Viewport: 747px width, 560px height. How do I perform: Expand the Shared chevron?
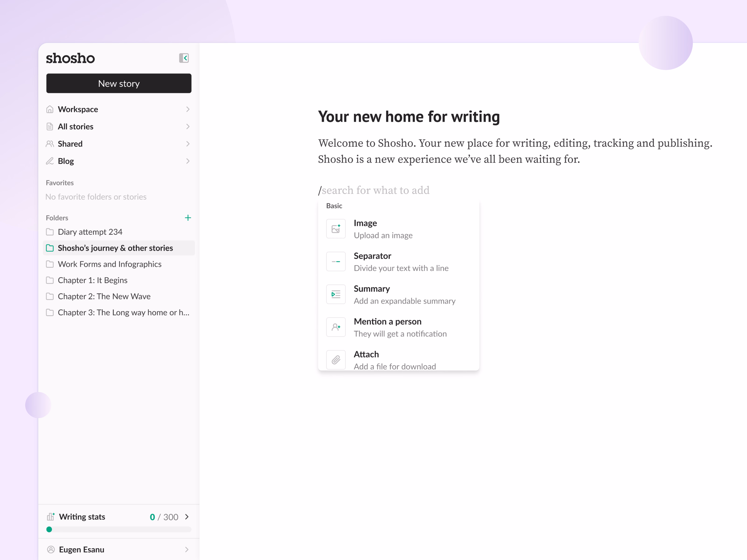188,144
